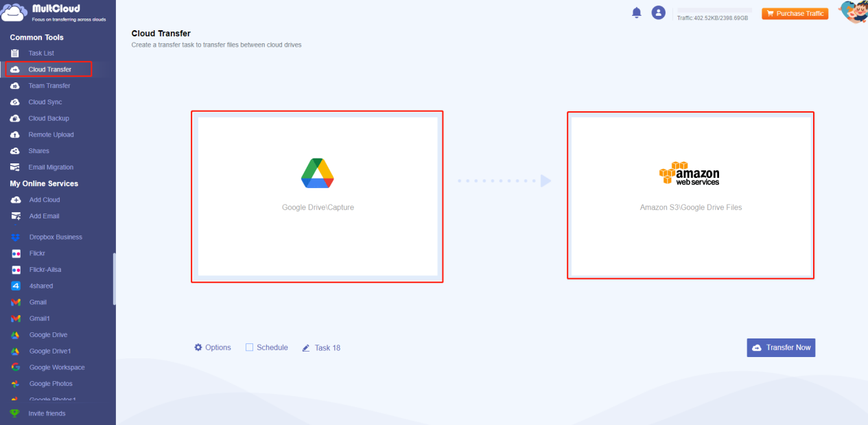Click Task 18 name text
Viewport: 868px width, 425px height.
click(327, 348)
